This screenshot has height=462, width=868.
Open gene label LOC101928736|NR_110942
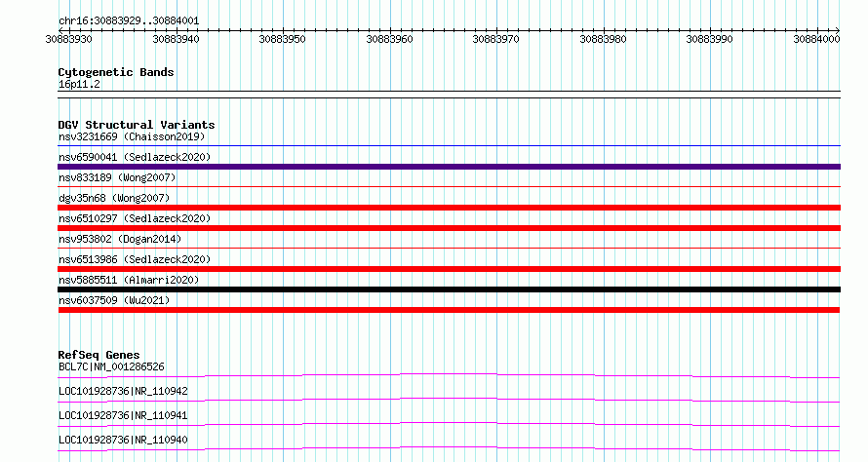[123, 391]
